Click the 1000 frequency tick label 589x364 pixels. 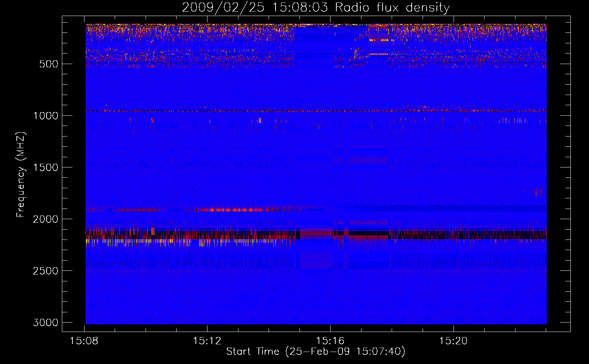[x=46, y=116]
